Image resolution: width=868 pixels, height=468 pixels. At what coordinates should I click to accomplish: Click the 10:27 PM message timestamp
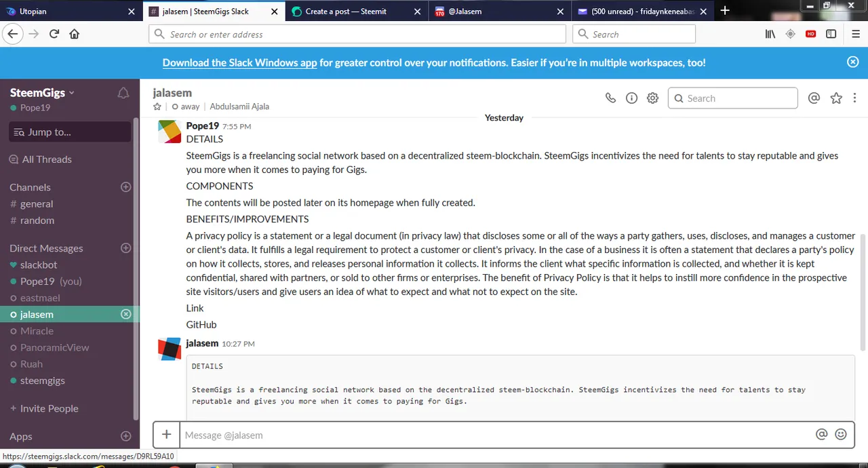pos(238,344)
